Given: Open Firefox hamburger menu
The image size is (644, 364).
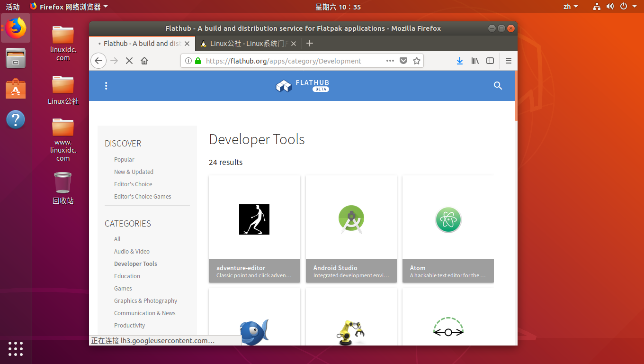Looking at the screenshot, I should point(509,61).
